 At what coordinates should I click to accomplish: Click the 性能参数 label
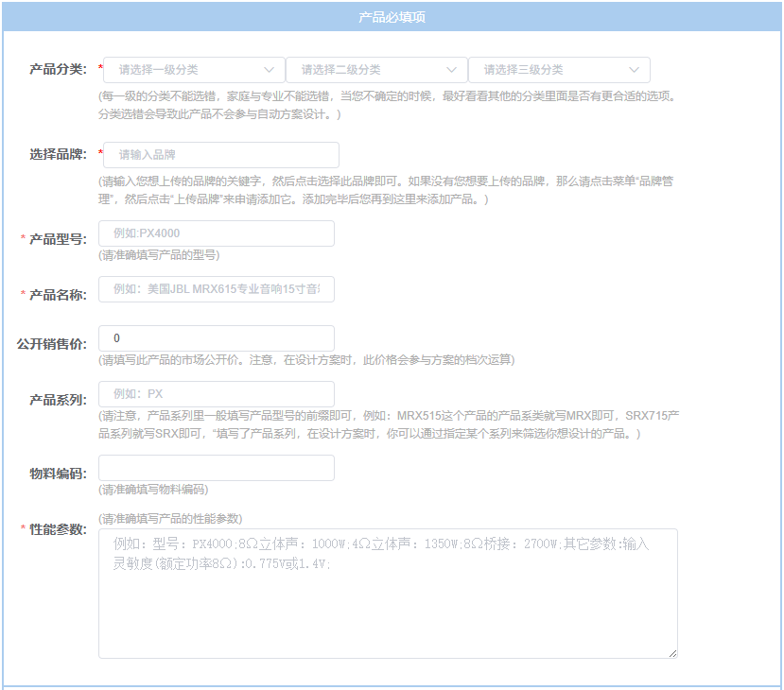pyautogui.click(x=58, y=529)
